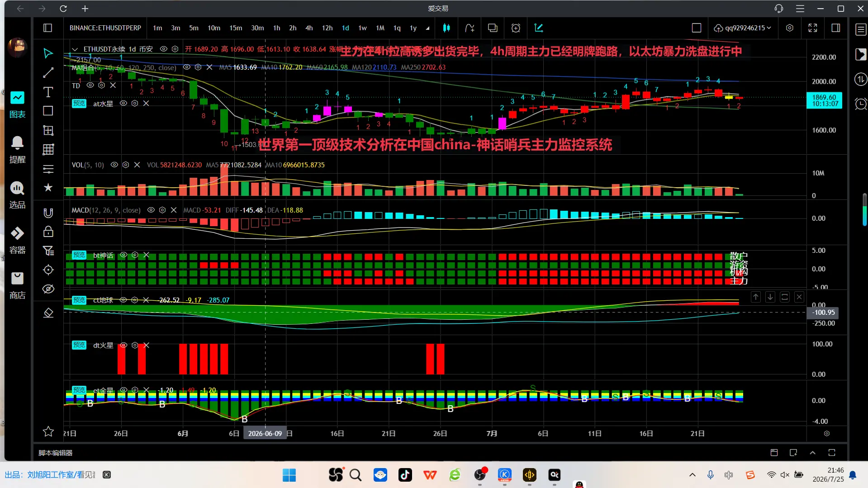The height and width of the screenshot is (488, 868).
Task: Hide all drawings with eye-slash icon
Action: pyautogui.click(x=48, y=289)
